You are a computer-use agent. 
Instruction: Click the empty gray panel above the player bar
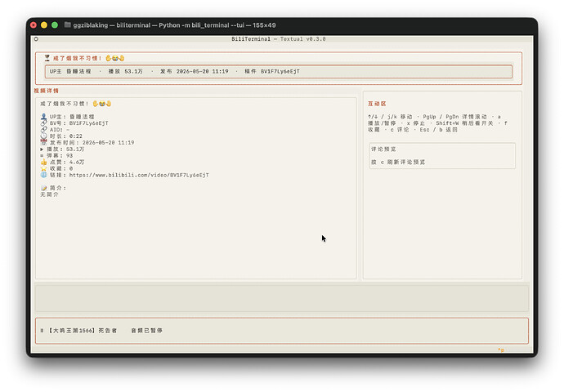coord(282,298)
